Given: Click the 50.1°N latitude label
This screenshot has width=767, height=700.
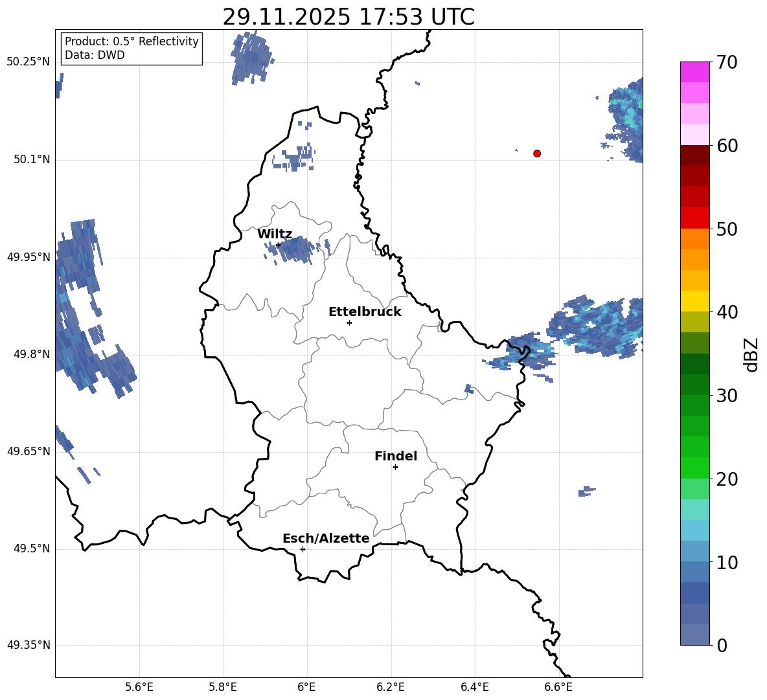Looking at the screenshot, I should pos(32,160).
